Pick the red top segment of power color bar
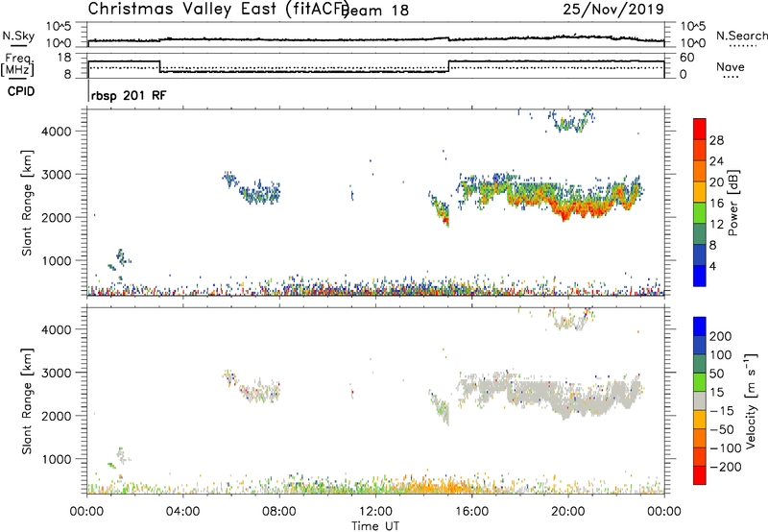Viewport: 768px width, 532px height. pos(700,130)
